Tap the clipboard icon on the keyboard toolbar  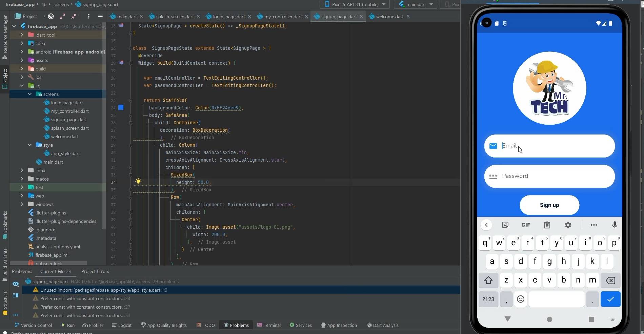click(547, 225)
